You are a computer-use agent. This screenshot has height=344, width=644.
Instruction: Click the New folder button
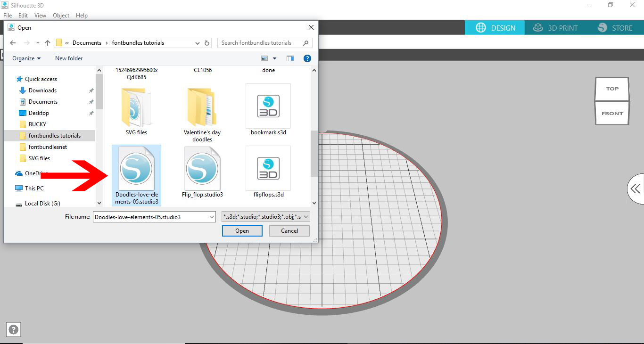[x=69, y=58]
